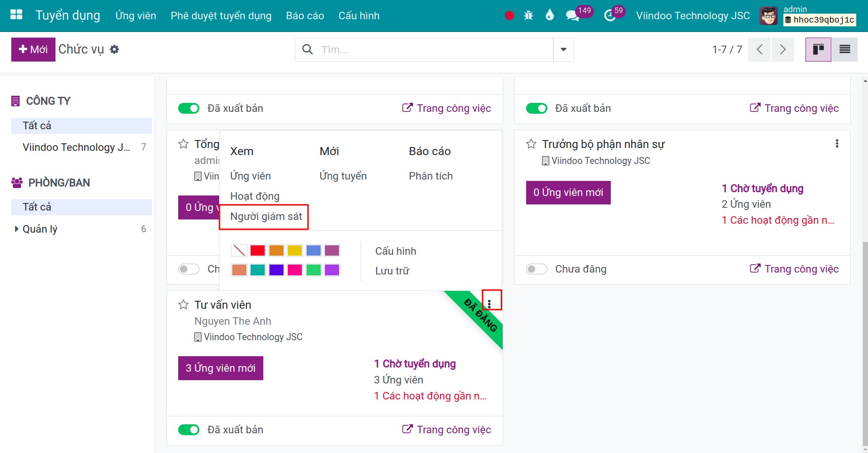This screenshot has width=868, height=453.
Task: Go to next page of records
Action: (782, 49)
